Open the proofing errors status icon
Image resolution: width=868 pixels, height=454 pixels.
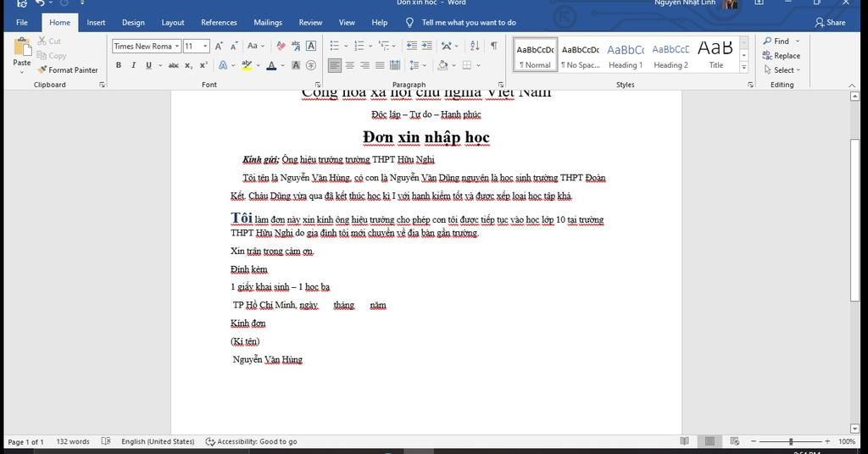(x=106, y=441)
